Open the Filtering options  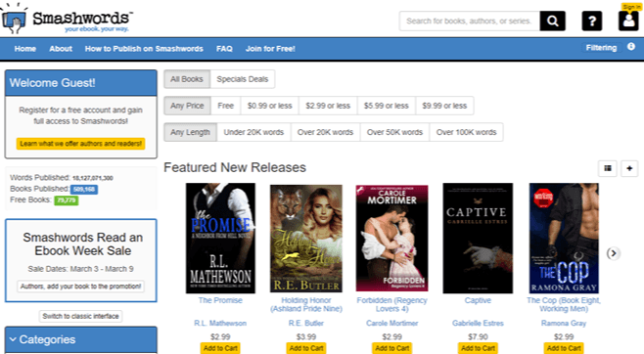coord(601,48)
